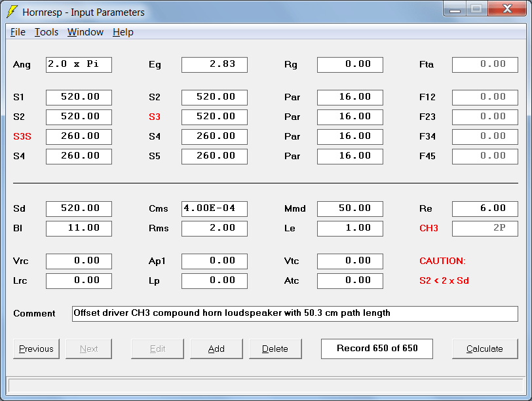Click the Record 650 of 650 box
Image resolution: width=532 pixels, height=401 pixels.
tap(377, 349)
